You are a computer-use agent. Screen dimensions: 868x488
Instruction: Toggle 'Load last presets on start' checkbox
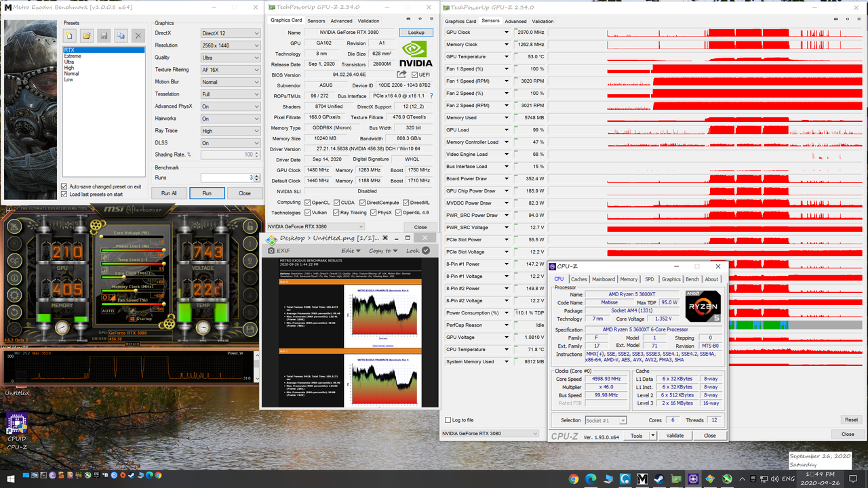64,195
